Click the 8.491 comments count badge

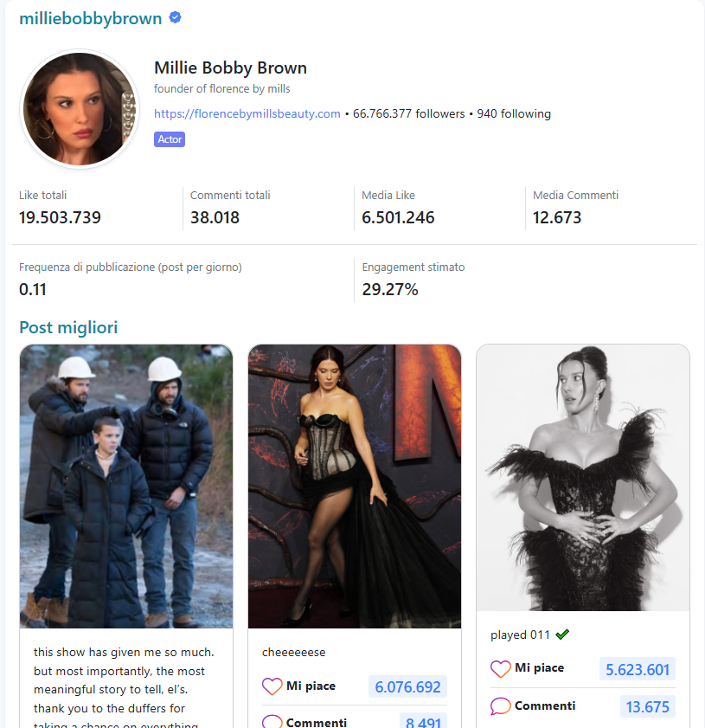[423, 721]
